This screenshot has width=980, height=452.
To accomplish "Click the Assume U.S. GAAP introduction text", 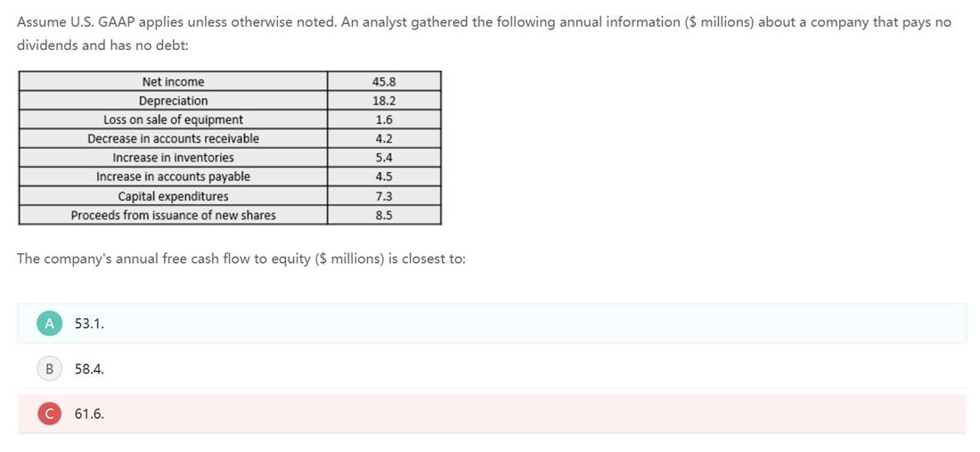I will tap(484, 34).
